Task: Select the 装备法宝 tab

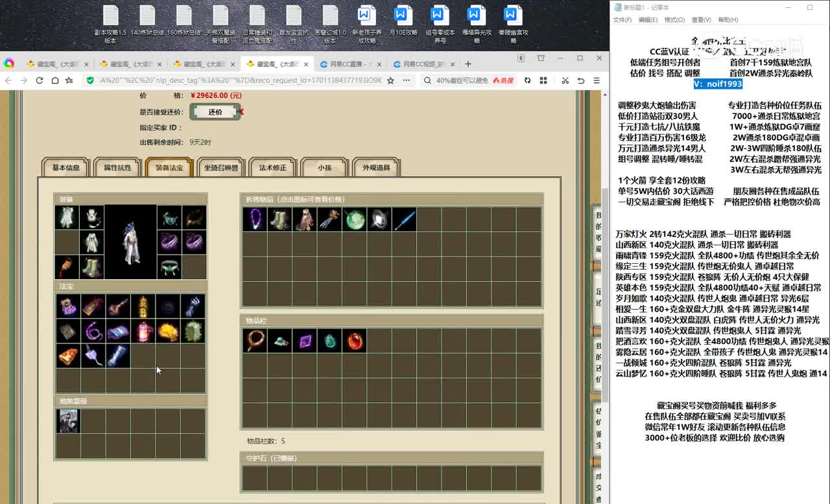Action: click(x=169, y=168)
